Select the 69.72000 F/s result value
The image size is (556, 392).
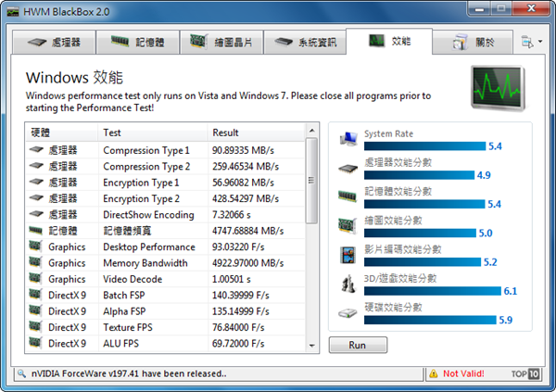click(238, 344)
